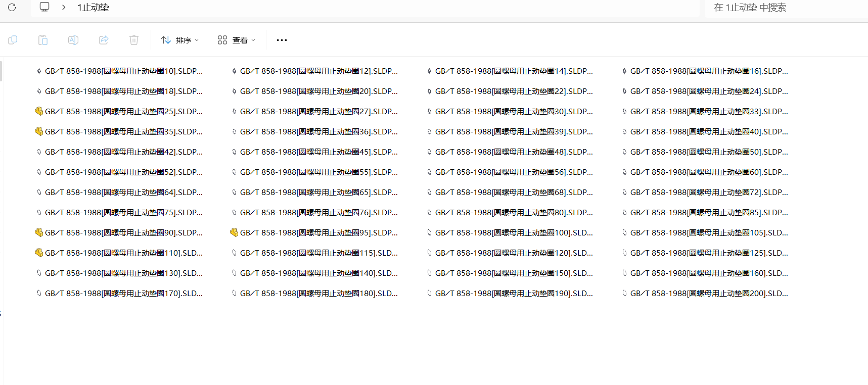868x385 pixels.
Task: Click the file icon of 止动垫圈20
Action: pos(234,91)
